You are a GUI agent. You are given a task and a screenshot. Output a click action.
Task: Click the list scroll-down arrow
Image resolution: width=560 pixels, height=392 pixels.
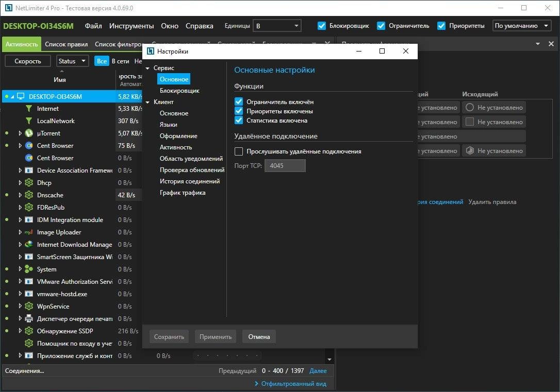(330, 359)
